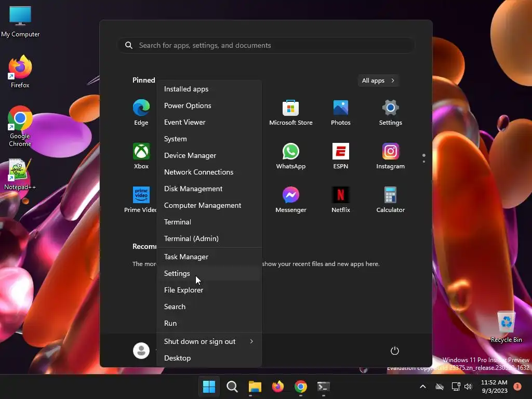Launch the Photos app
This screenshot has width=532, height=399.
click(341, 112)
